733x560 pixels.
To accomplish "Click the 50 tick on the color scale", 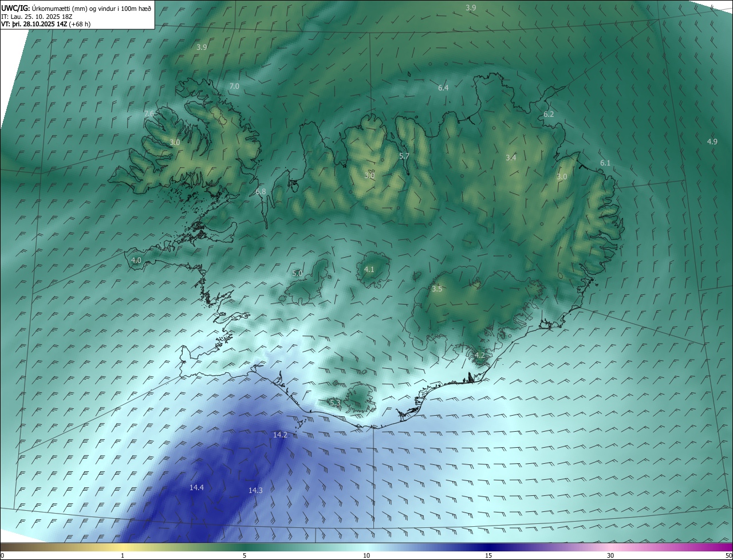I will (728, 555).
